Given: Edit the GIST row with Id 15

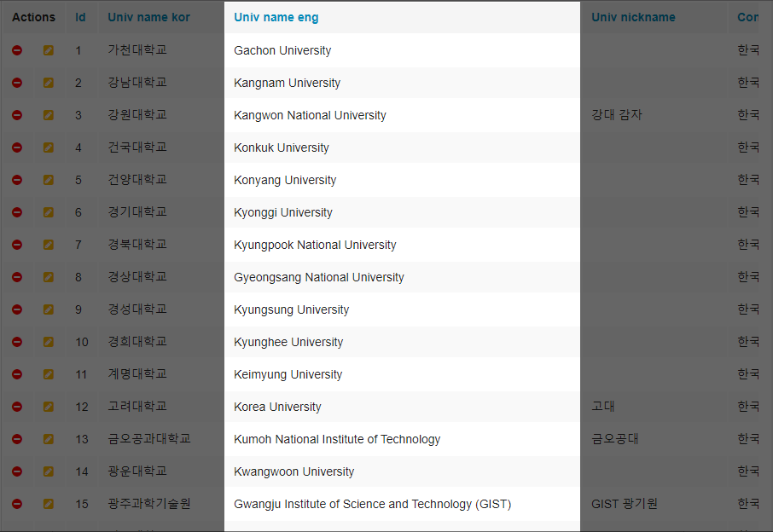Looking at the screenshot, I should coord(49,504).
